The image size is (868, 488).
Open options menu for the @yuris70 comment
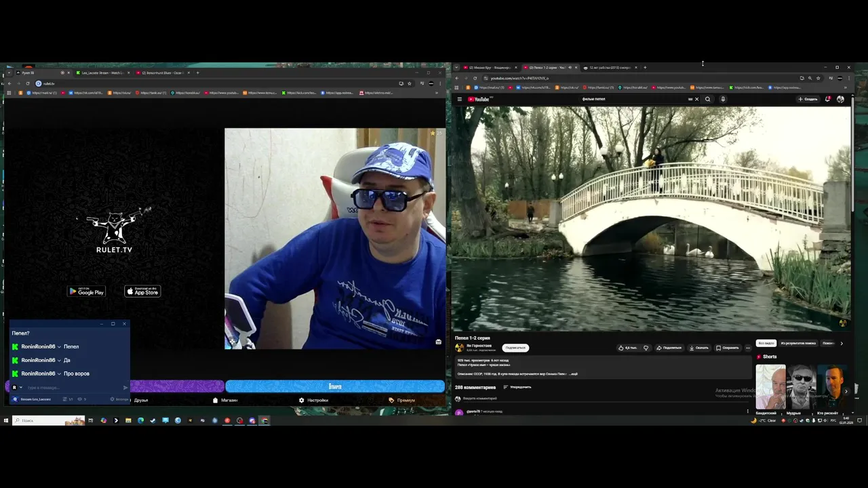(748, 411)
